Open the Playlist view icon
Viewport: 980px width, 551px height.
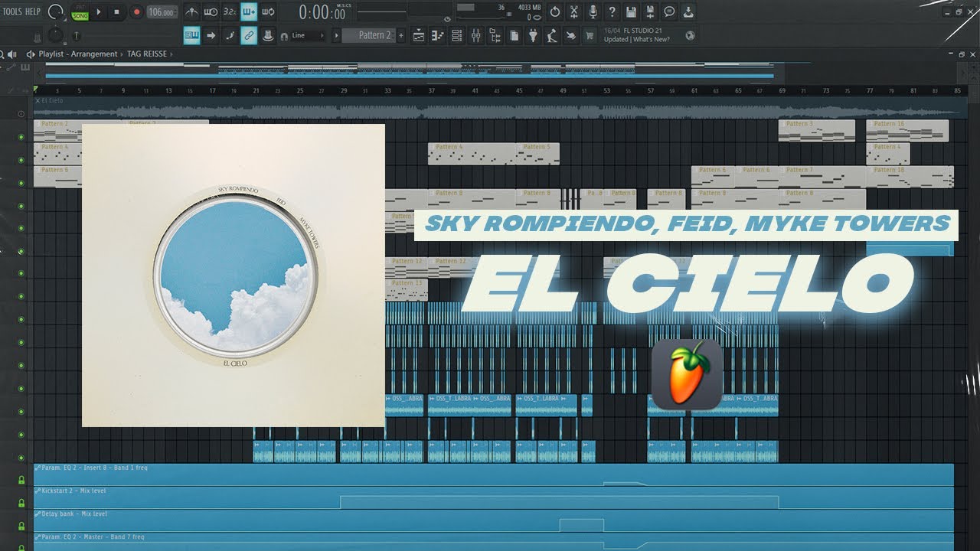point(419,35)
